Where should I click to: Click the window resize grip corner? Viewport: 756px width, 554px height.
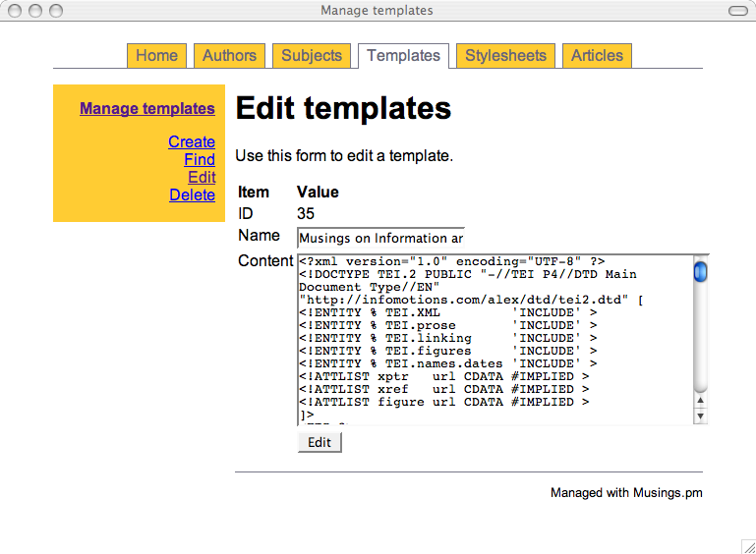click(x=747, y=545)
